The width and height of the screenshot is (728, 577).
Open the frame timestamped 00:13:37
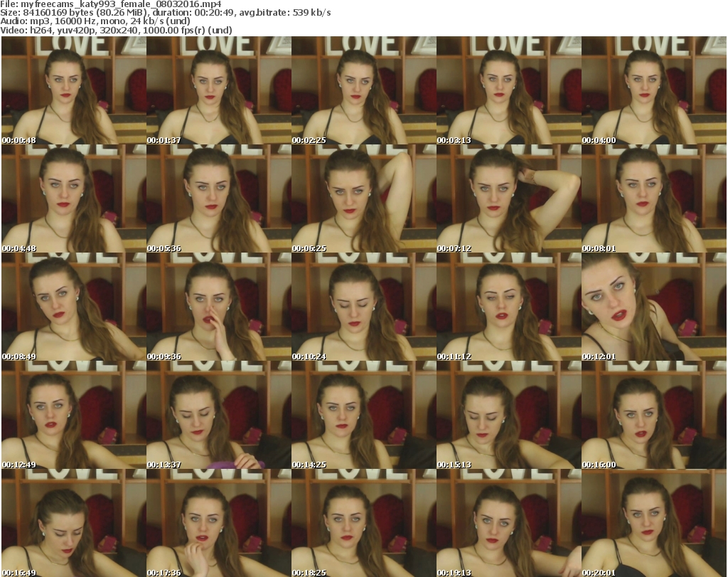click(218, 415)
